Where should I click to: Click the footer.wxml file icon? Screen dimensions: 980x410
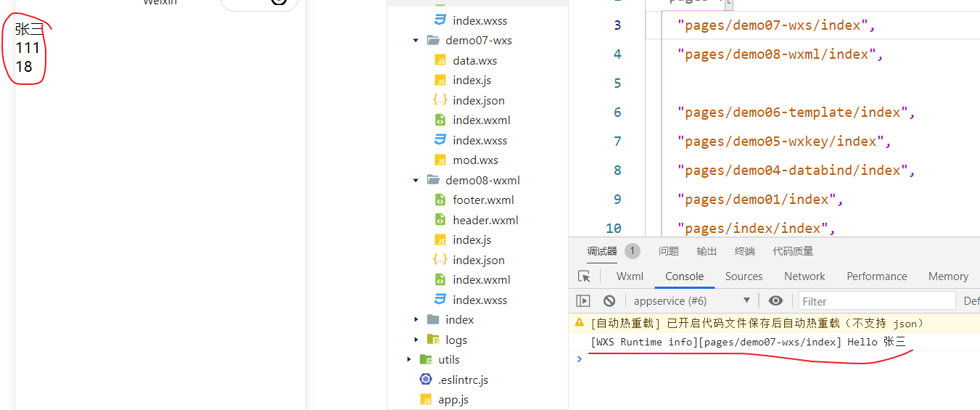tap(440, 200)
